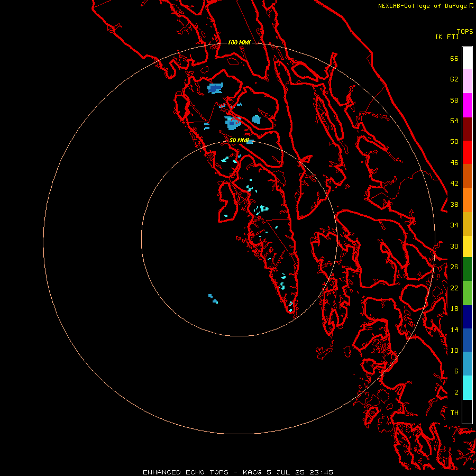Select the black swatch at the legend bottom
Viewport: 476px width, 476px height.
pyautogui.click(x=467, y=411)
